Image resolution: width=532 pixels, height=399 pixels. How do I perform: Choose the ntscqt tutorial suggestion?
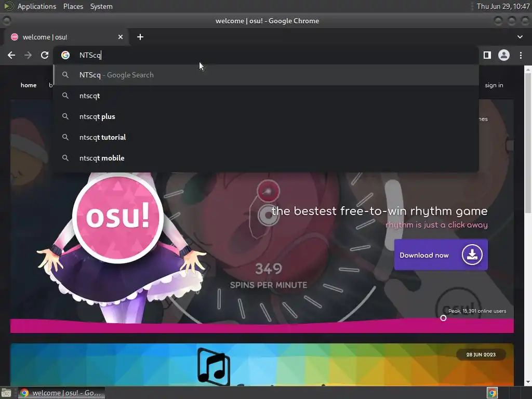coord(266,137)
